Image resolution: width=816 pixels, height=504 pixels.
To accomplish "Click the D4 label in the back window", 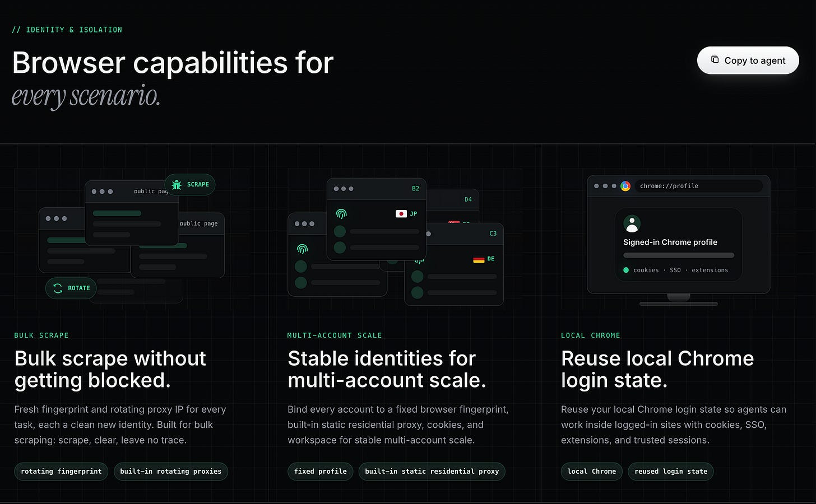I will click(x=468, y=199).
